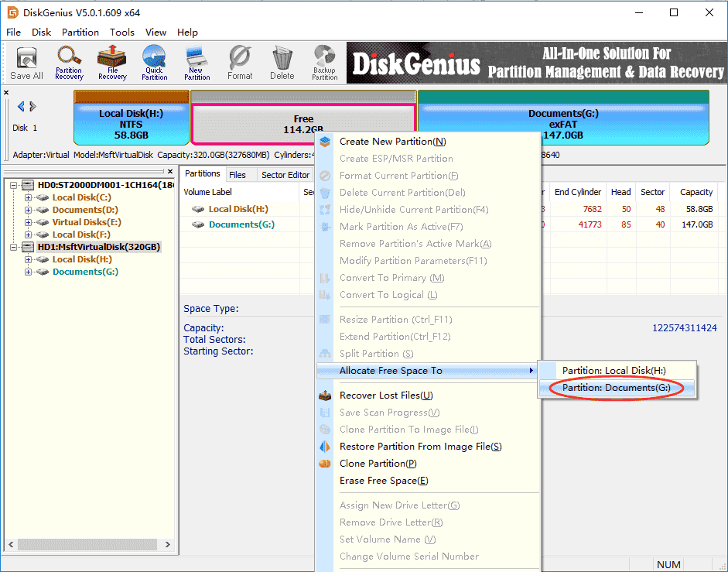728x572 pixels.
Task: Expand Documents(D:) tree node
Action: click(x=29, y=210)
